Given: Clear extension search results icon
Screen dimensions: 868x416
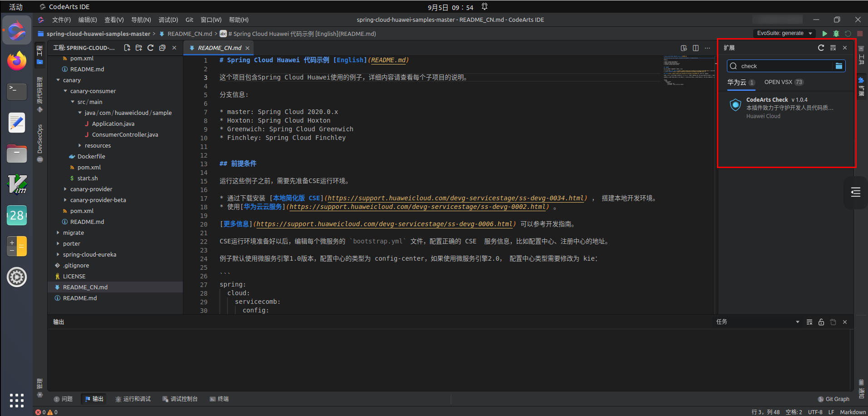Looking at the screenshot, I should pyautogui.click(x=833, y=48).
